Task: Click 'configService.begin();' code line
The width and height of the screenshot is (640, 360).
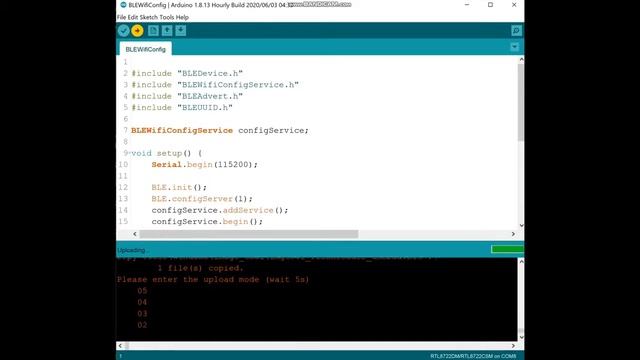Action: (207, 222)
